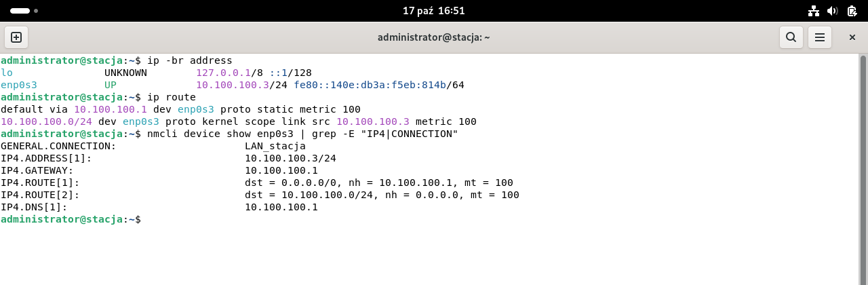868x285 pixels.
Task: Click the IPv6 address fe80::140e:db3a:f5eb:814b
Action: [x=370, y=85]
